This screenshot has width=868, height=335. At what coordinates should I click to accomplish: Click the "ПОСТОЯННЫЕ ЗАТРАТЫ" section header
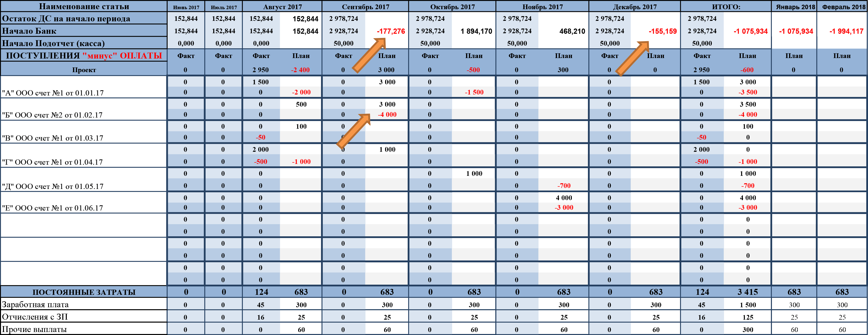pyautogui.click(x=84, y=292)
